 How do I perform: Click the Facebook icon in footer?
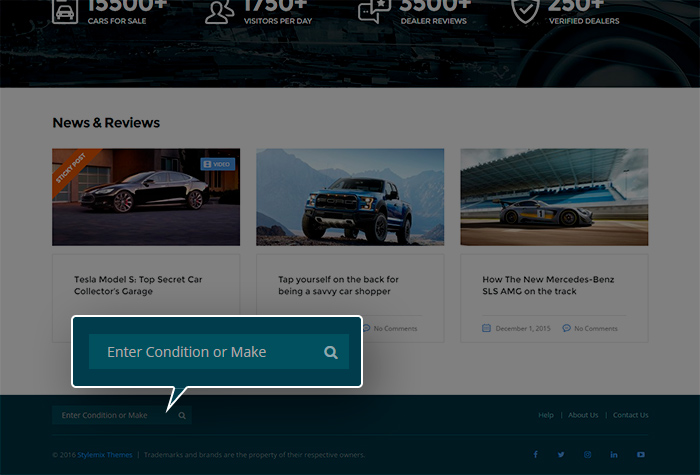(x=535, y=455)
